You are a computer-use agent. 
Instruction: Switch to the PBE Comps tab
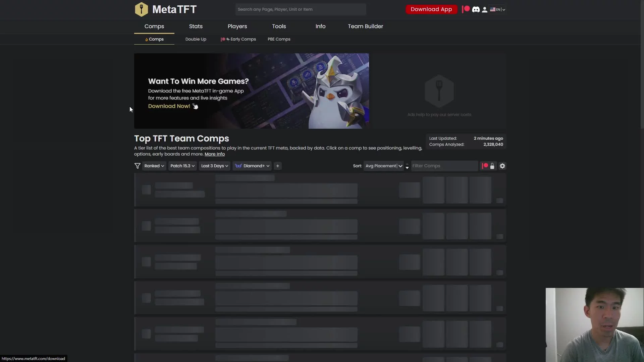click(279, 39)
